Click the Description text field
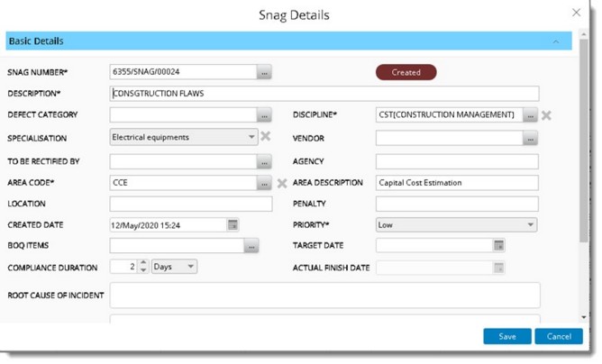The width and height of the screenshot is (602, 364). (324, 93)
